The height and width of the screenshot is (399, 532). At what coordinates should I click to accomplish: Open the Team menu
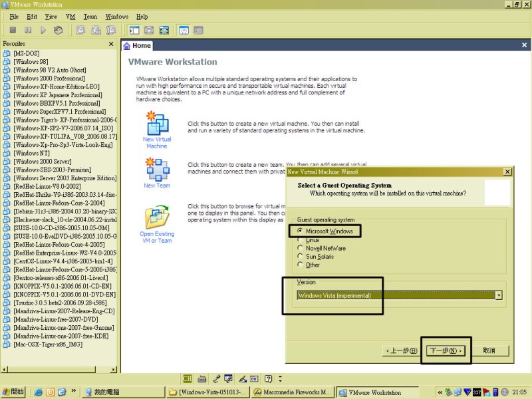90,17
